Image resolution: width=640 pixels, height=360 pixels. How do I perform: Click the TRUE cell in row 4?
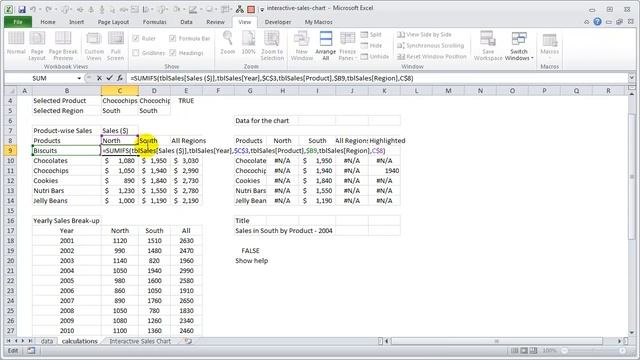point(186,100)
